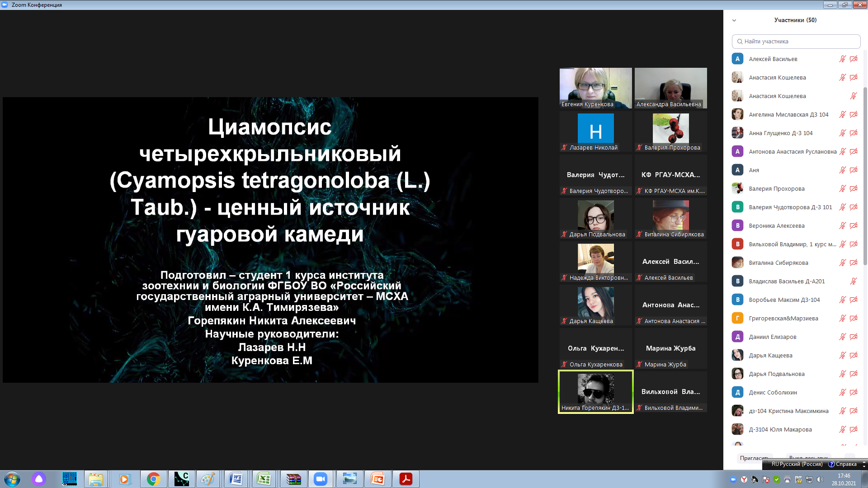The image size is (868, 488).
Task: Click Антонова Анастасия Руслановна in list
Action: (x=793, y=152)
